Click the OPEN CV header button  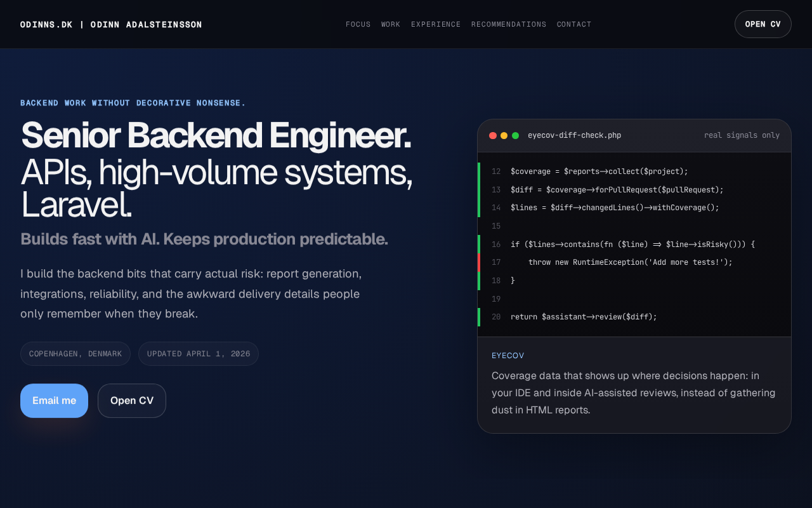[763, 24]
